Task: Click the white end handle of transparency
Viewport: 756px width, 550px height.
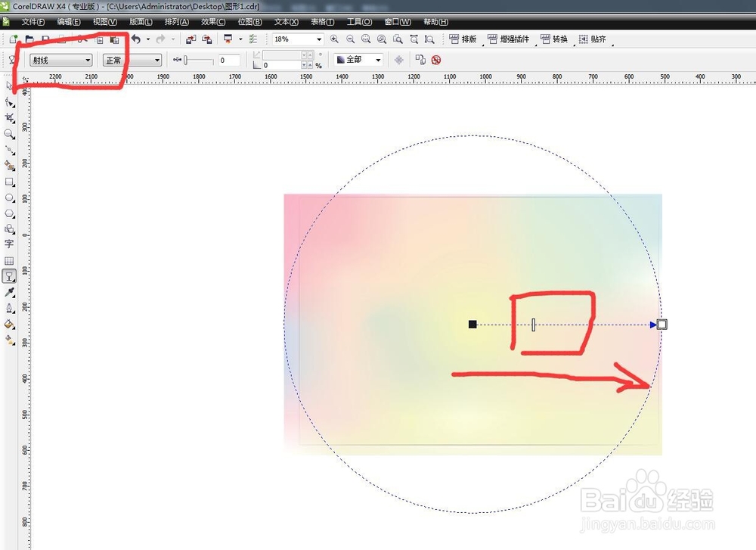Action: 662,325
